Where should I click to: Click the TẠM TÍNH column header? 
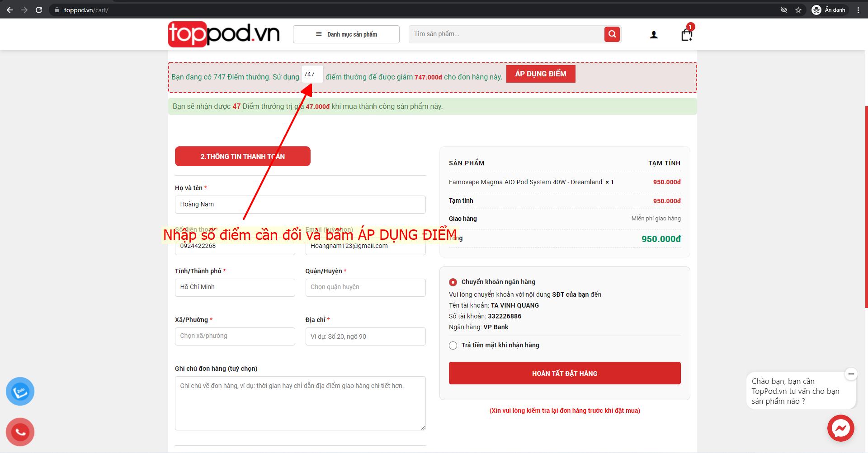pos(665,163)
